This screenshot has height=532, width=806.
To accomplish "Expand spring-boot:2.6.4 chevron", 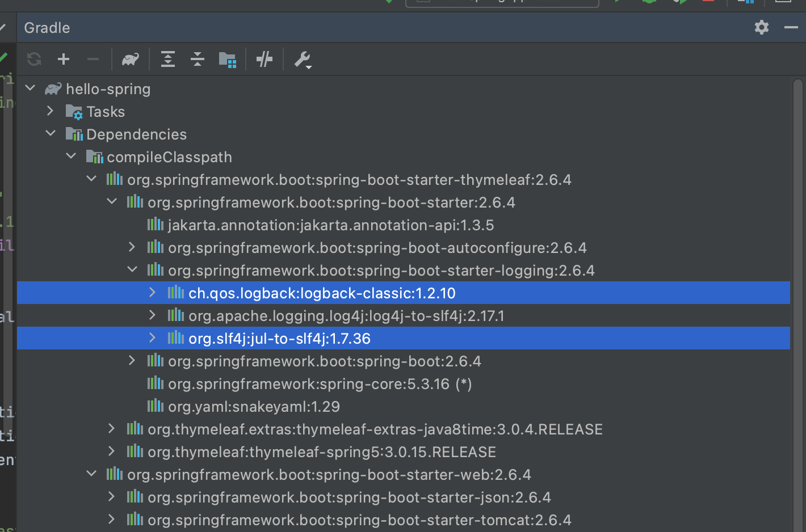I will [x=132, y=360].
